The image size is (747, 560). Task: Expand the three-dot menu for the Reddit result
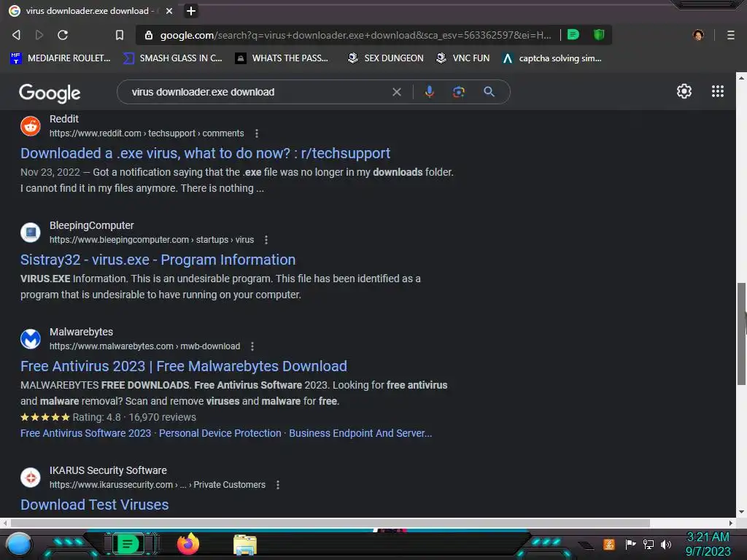coord(257,134)
